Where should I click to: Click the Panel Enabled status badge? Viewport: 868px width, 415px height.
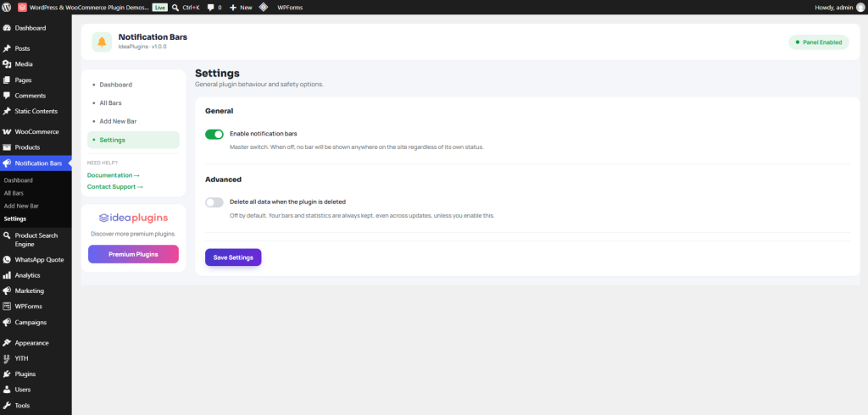click(818, 42)
